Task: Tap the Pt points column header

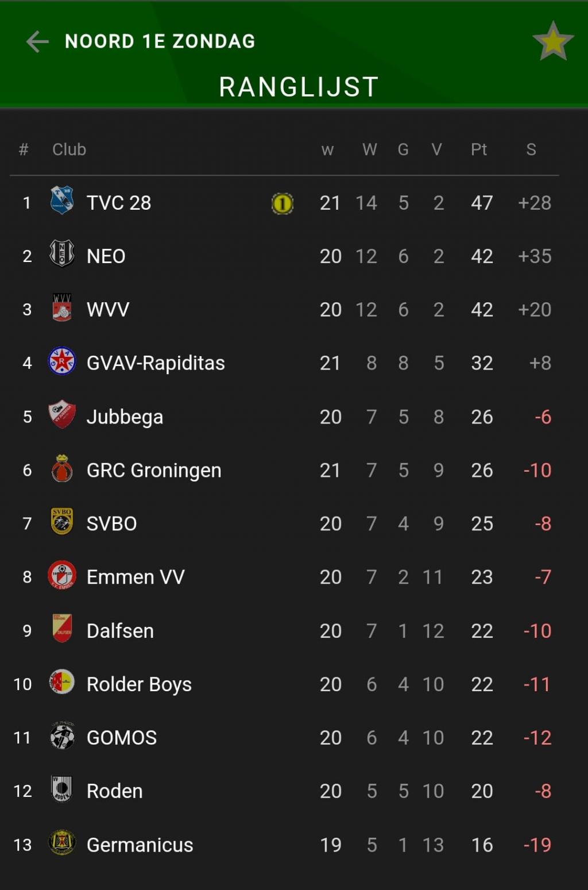Action: tap(479, 149)
